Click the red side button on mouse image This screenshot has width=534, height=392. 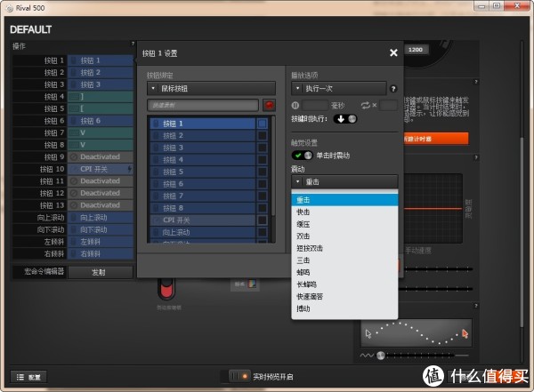166,290
